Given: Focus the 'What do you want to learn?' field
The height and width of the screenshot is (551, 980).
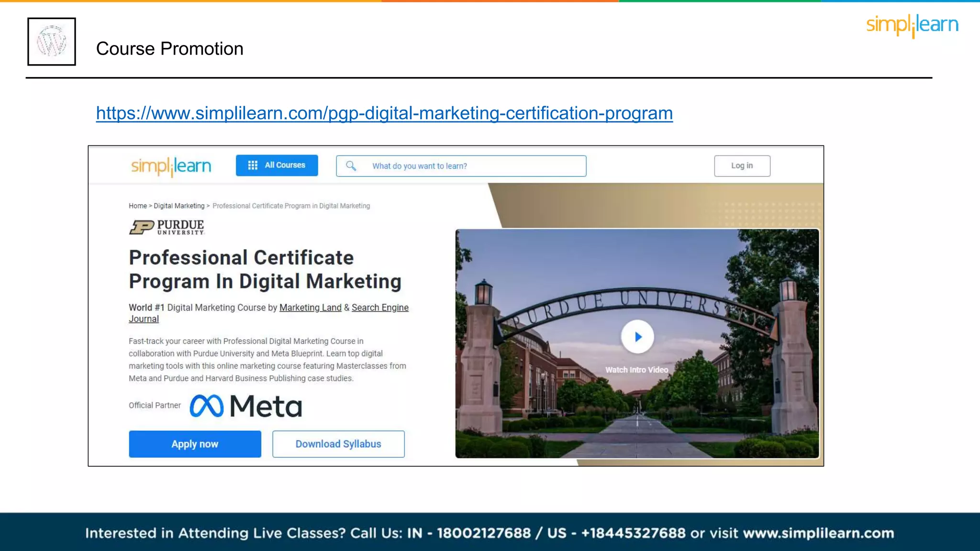Looking at the screenshot, I should click(461, 166).
